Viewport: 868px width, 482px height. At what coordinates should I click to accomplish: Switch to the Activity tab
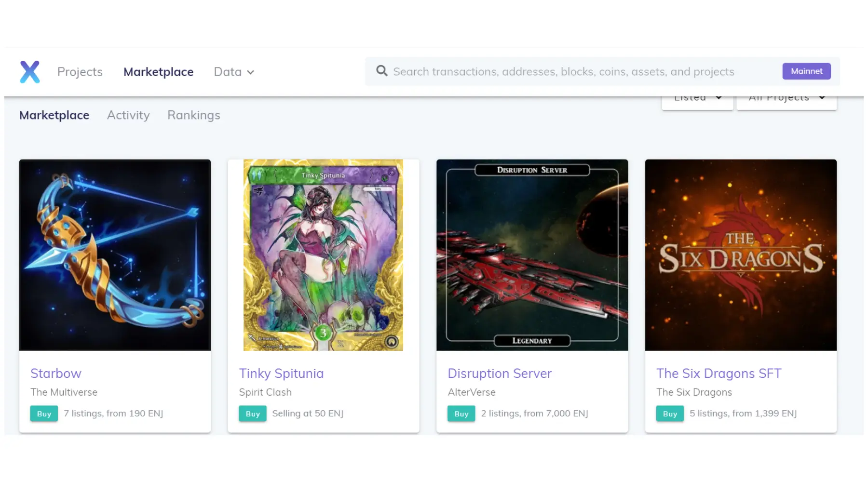coord(128,115)
